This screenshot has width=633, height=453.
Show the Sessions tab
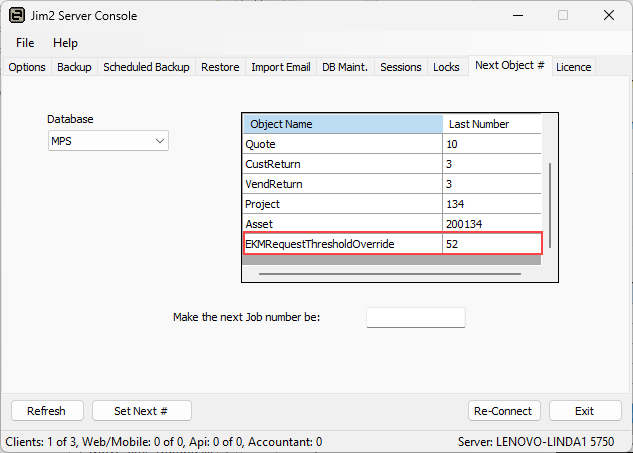click(x=400, y=67)
